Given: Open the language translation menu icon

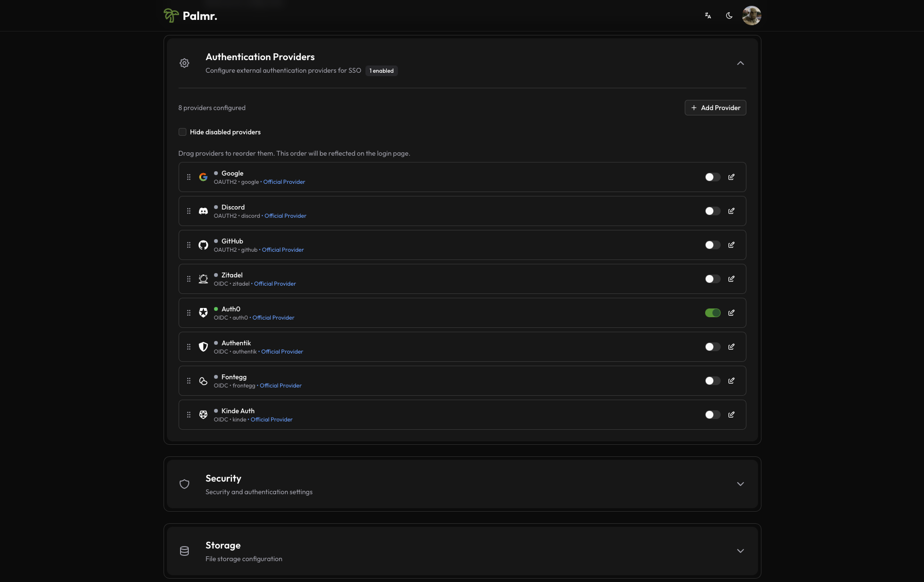Looking at the screenshot, I should pyautogui.click(x=708, y=16).
